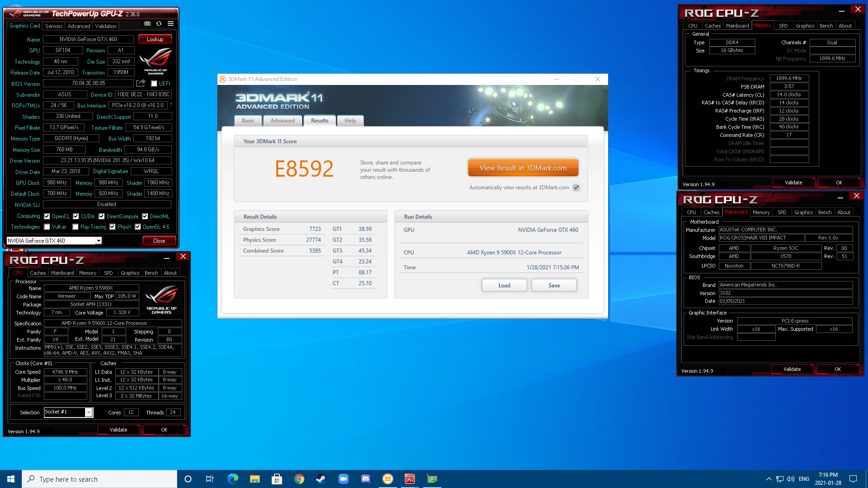Click Validate in CPU-Z CPU window
The height and width of the screenshot is (488, 868).
click(x=118, y=430)
